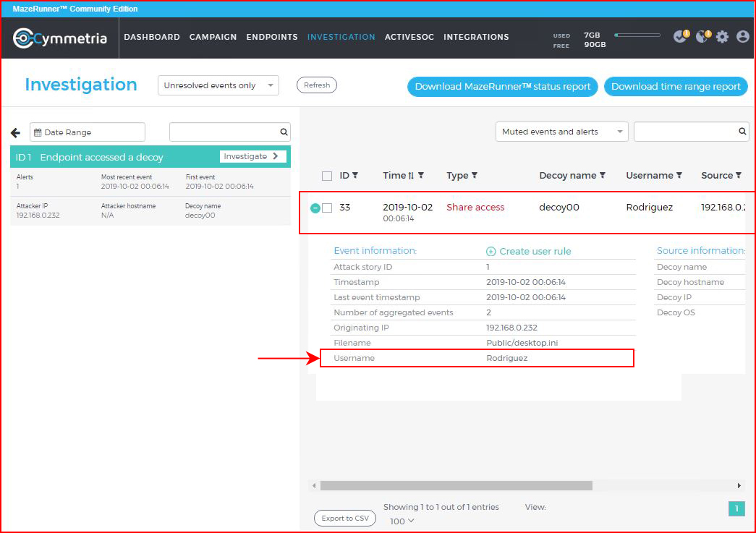Click the Refresh button

(317, 85)
